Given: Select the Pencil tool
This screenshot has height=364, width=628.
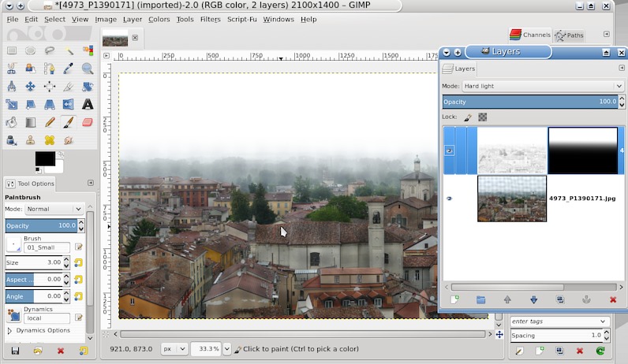Looking at the screenshot, I should coord(50,122).
